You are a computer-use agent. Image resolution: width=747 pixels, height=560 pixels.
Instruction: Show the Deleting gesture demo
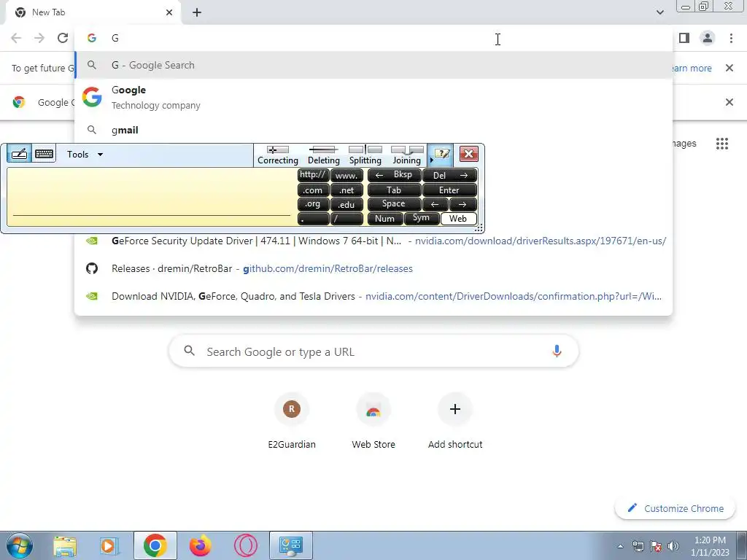(323, 155)
